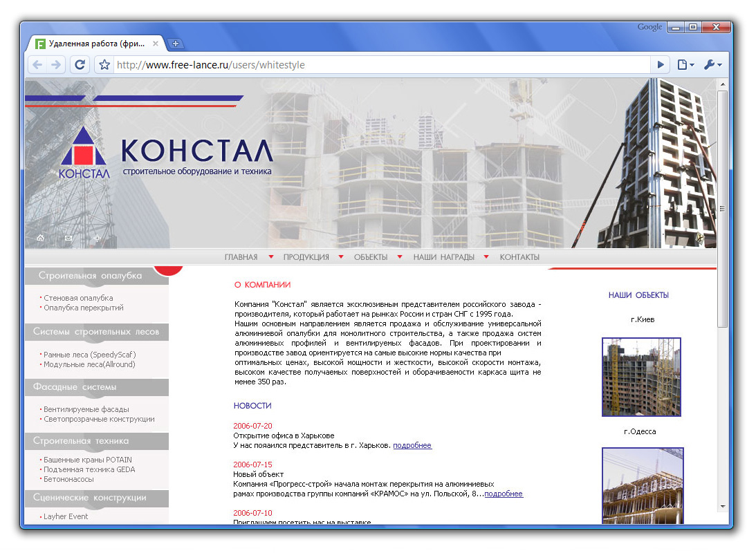The width and height of the screenshot is (756, 553).
Task: Open the ОБЪЕКТЫ menu item
Action: (371, 257)
